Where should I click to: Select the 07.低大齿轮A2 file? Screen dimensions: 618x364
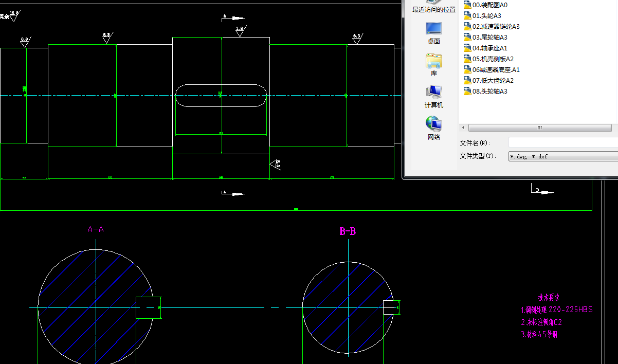pyautogui.click(x=488, y=80)
